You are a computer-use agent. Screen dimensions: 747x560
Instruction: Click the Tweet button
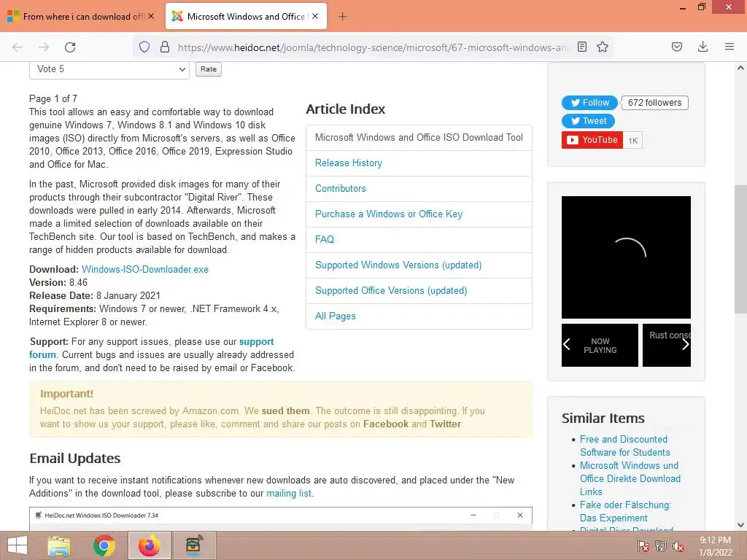(x=588, y=121)
